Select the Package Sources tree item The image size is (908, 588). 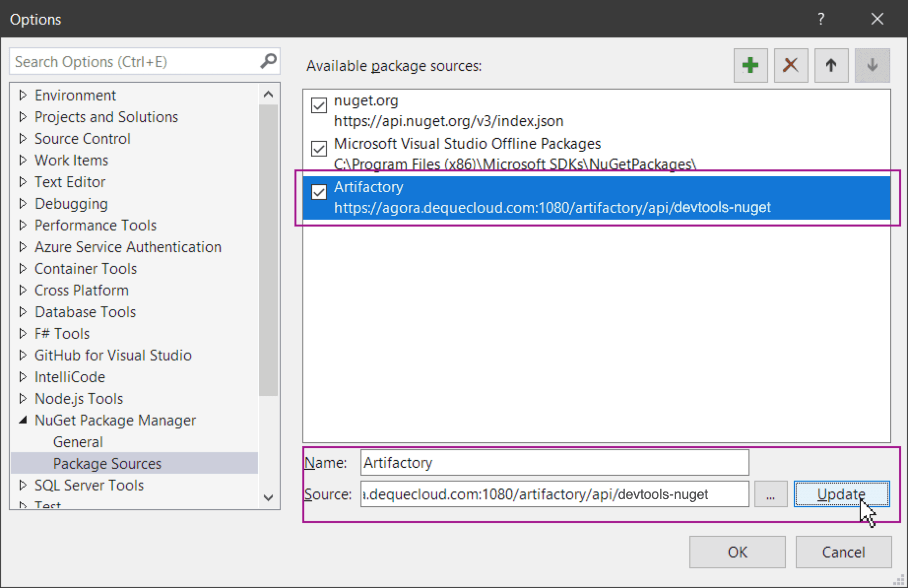[107, 463]
